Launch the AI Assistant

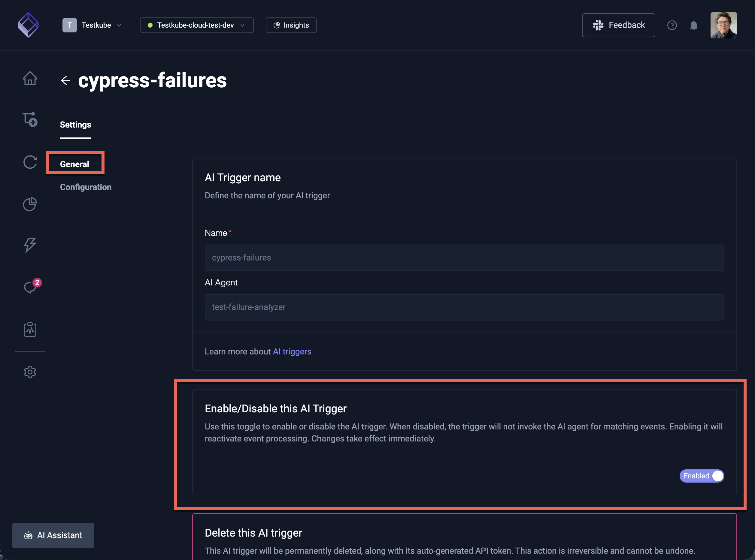pyautogui.click(x=53, y=535)
